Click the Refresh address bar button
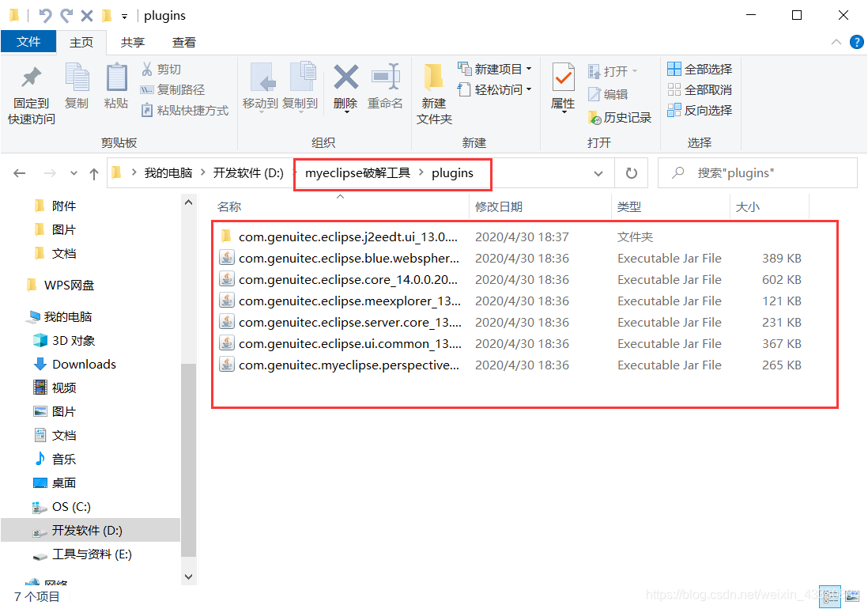This screenshot has height=609, width=868. pos(631,173)
